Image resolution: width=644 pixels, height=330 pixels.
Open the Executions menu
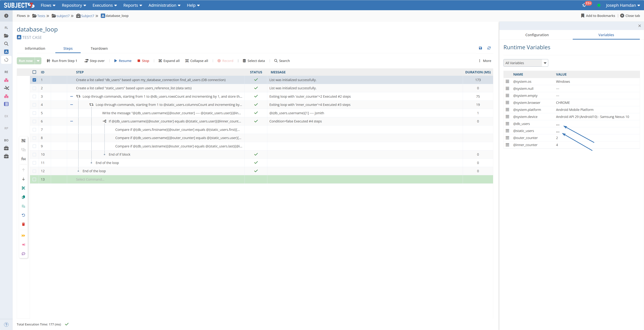click(x=104, y=5)
